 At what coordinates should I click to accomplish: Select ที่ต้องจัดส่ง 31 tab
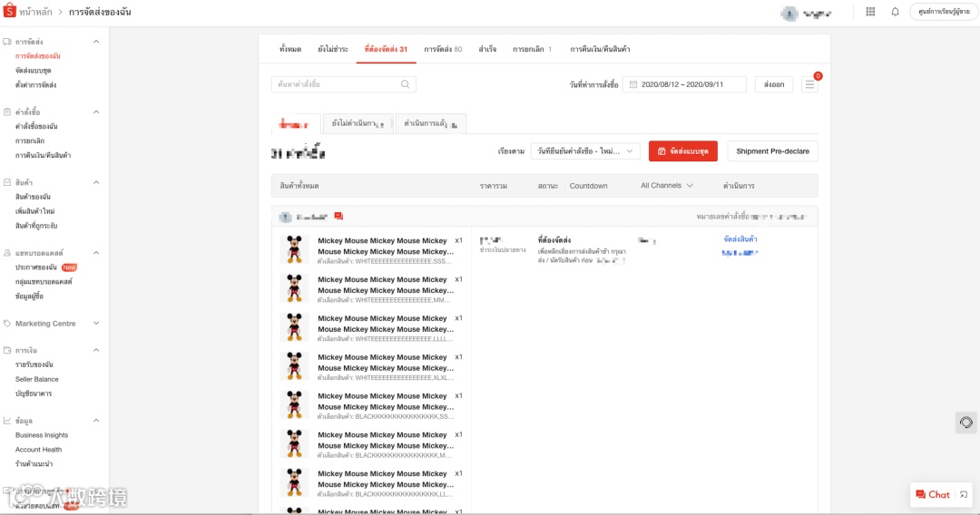tap(386, 49)
